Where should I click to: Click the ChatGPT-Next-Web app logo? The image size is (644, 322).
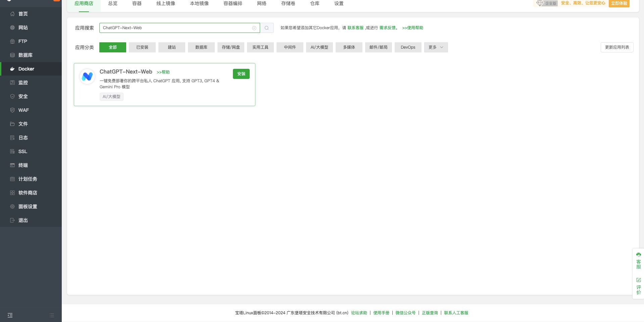(87, 77)
